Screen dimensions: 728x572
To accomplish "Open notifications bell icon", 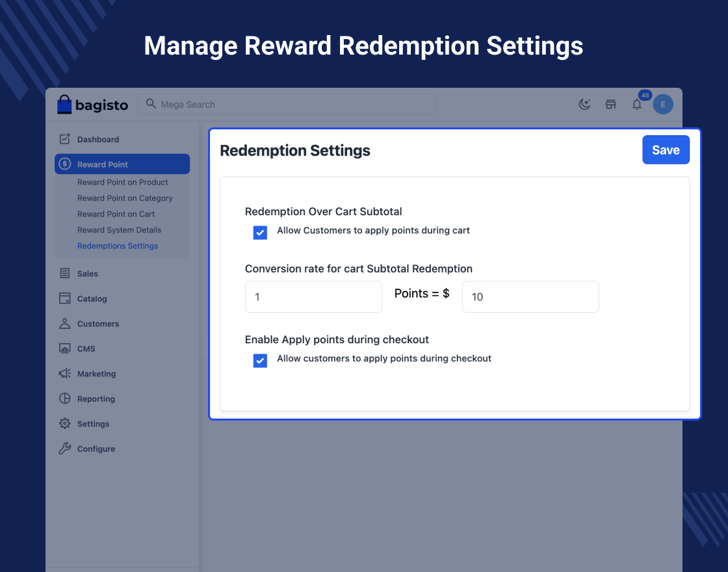I will (637, 105).
